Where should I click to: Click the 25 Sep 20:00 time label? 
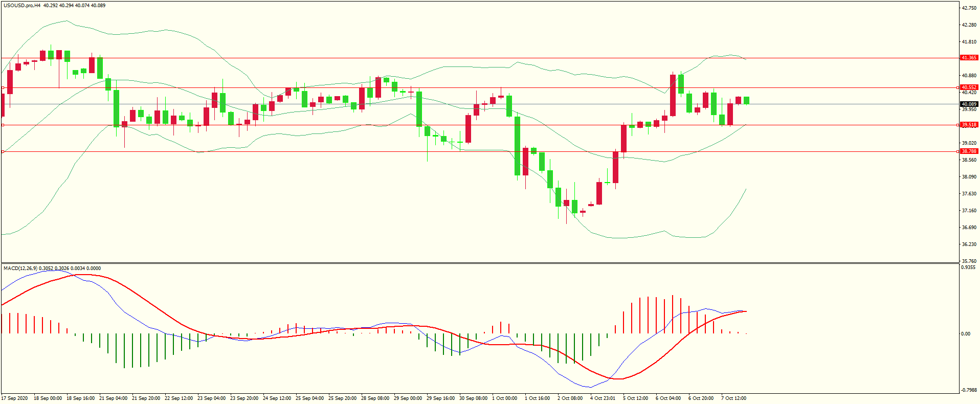tap(342, 398)
